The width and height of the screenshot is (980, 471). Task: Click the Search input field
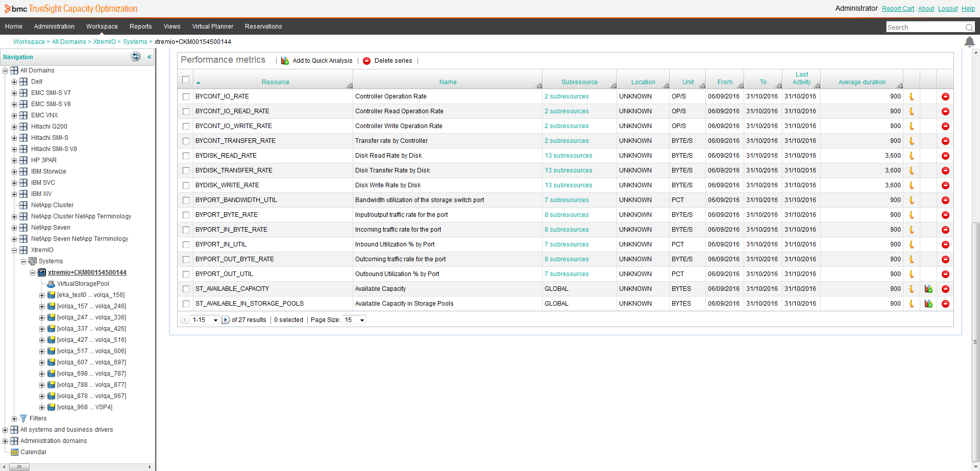click(925, 28)
